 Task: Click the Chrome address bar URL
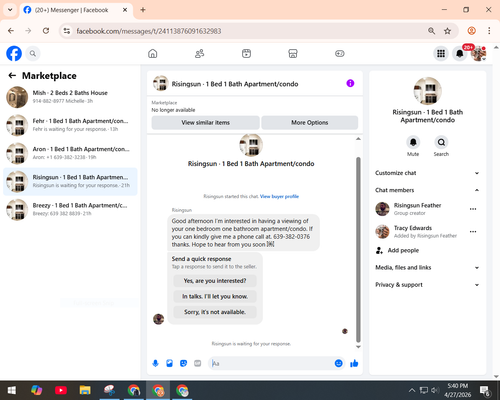pos(149,31)
